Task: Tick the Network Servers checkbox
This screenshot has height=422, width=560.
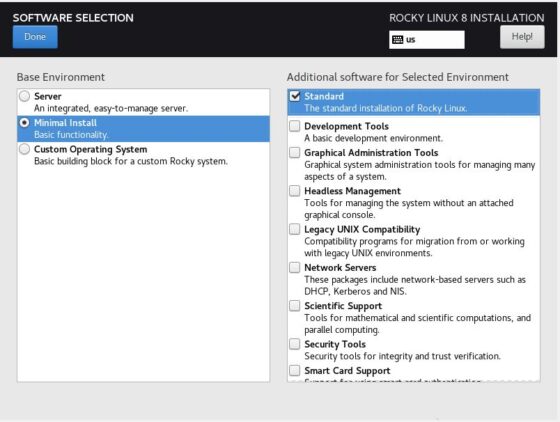Action: [x=295, y=267]
